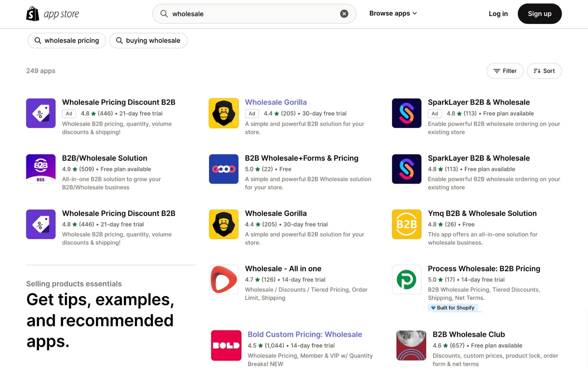Viewport: 588px width, 368px height.
Task: Open SparkLayer B2B & Wholesale ad title
Action: (479, 102)
